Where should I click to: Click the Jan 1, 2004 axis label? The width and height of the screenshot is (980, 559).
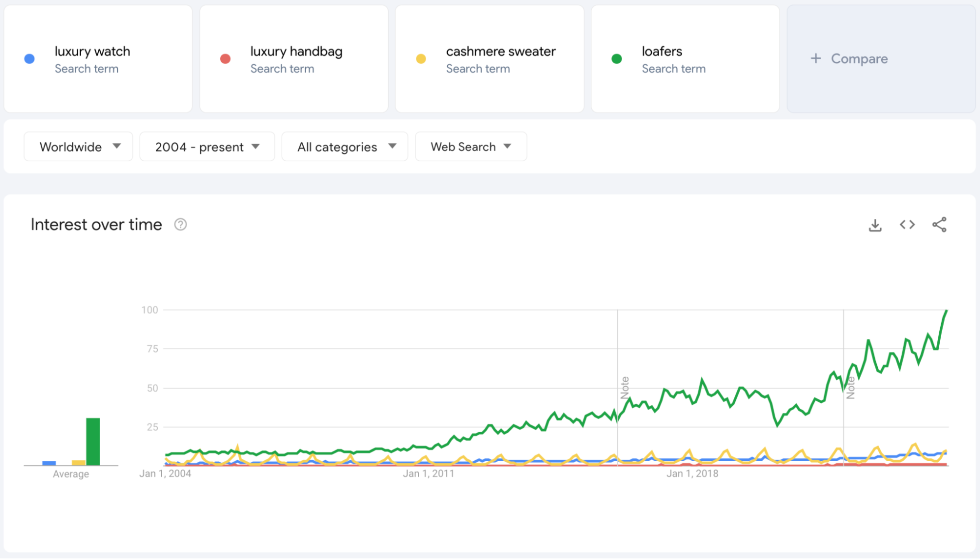[165, 474]
